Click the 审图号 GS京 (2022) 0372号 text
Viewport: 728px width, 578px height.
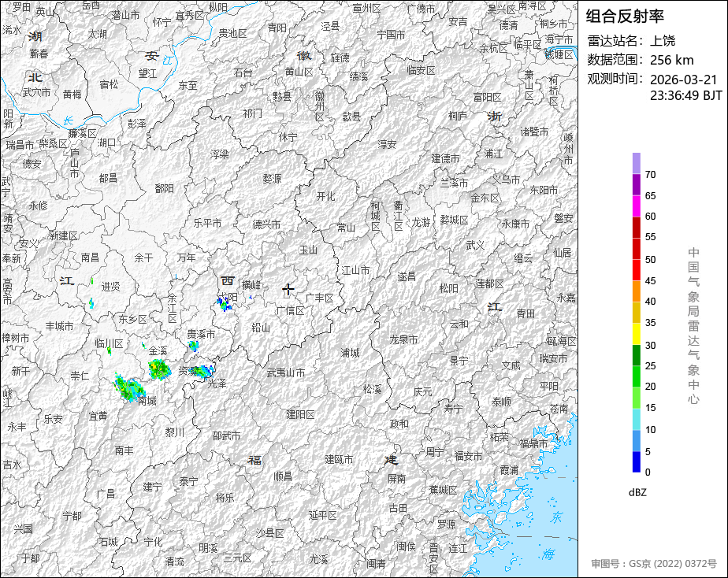(x=654, y=564)
